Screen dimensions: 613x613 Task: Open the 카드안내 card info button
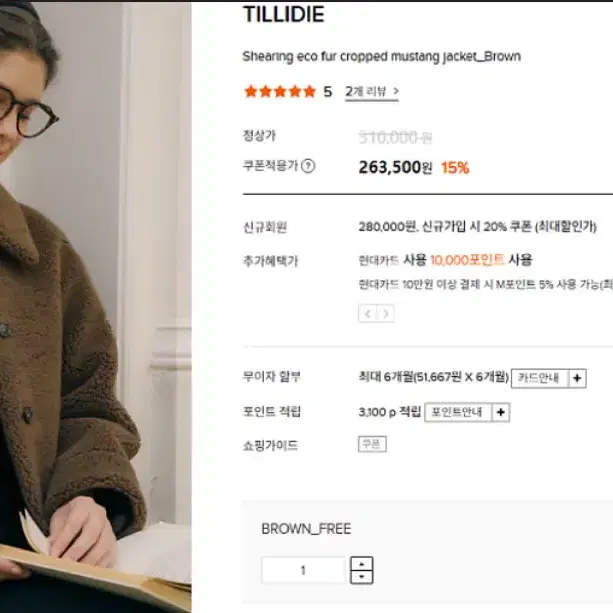pos(540,378)
